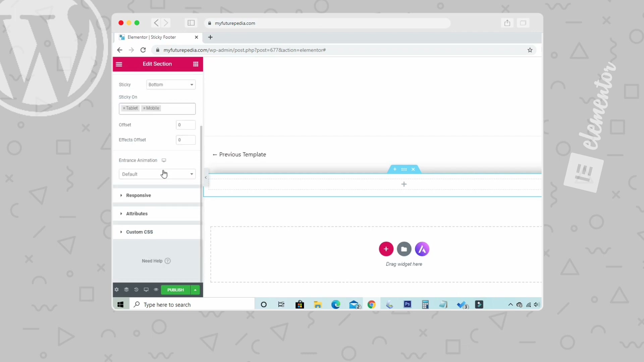Click the Type here to search box
Screen dimensions: 644x362
tap(192, 304)
